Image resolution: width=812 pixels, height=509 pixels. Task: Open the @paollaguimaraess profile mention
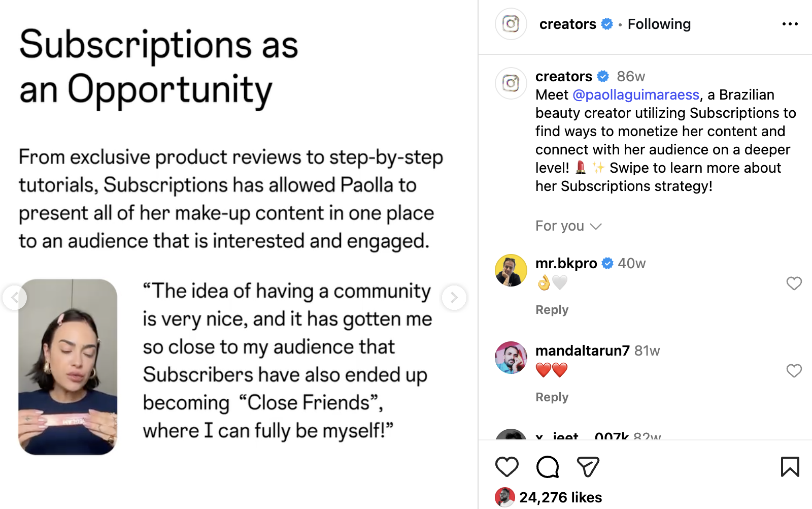(636, 95)
